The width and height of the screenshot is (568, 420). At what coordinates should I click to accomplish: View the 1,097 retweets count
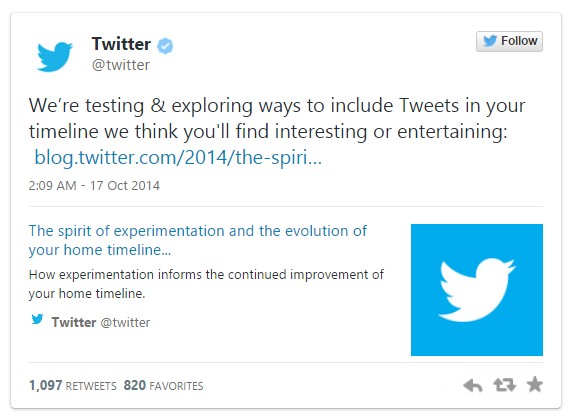click(46, 385)
